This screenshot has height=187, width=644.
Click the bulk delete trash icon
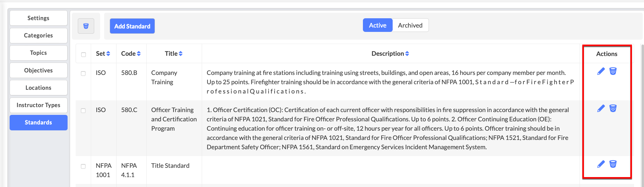point(86,26)
